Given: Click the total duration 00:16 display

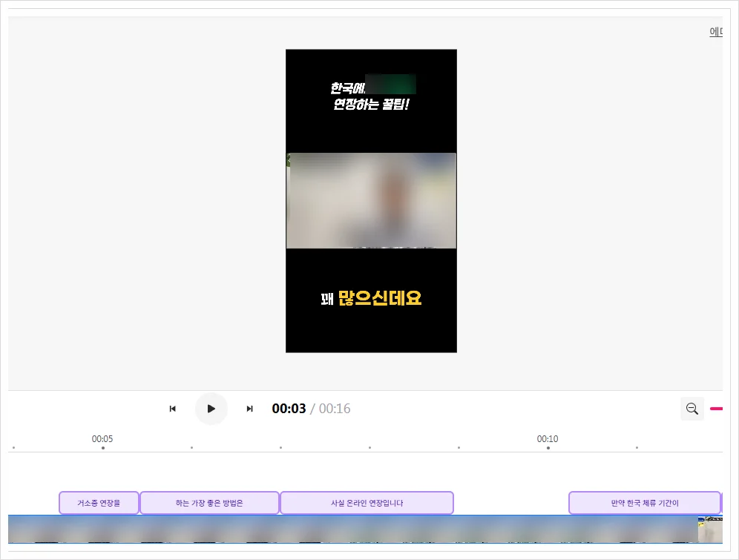Looking at the screenshot, I should pyautogui.click(x=335, y=409).
